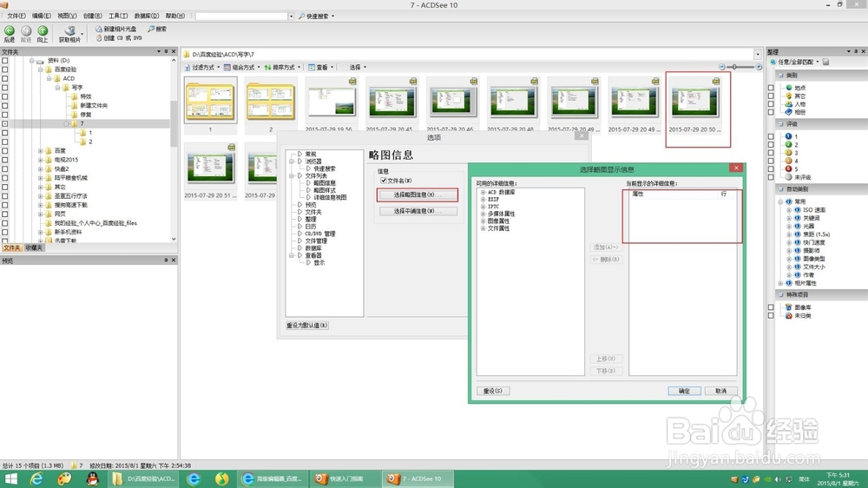Check the 地点 category checkbox
Image resolution: width=868 pixels, height=488 pixels.
(x=771, y=88)
